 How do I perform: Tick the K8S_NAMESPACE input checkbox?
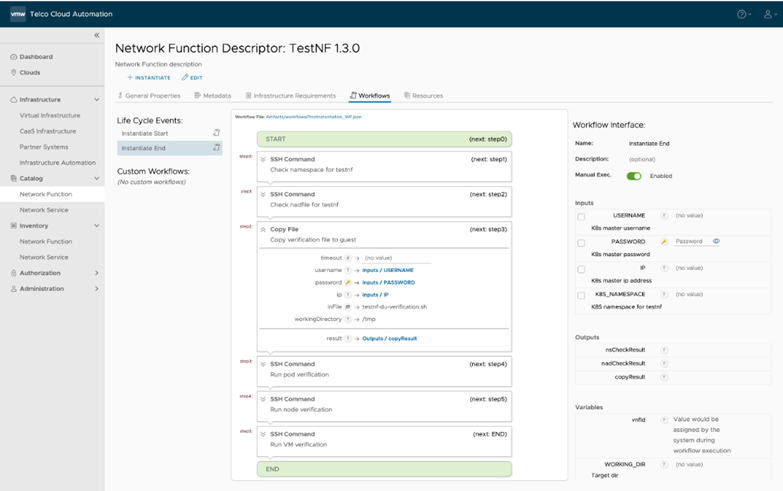(581, 295)
